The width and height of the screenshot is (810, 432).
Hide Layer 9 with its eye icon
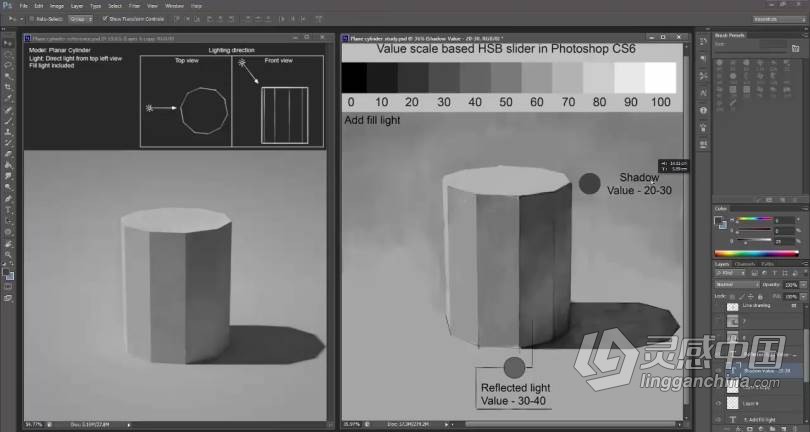(x=719, y=404)
